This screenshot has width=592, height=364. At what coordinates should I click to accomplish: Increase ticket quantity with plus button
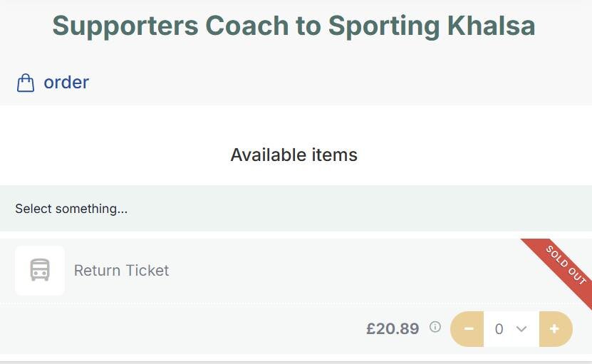click(x=555, y=329)
